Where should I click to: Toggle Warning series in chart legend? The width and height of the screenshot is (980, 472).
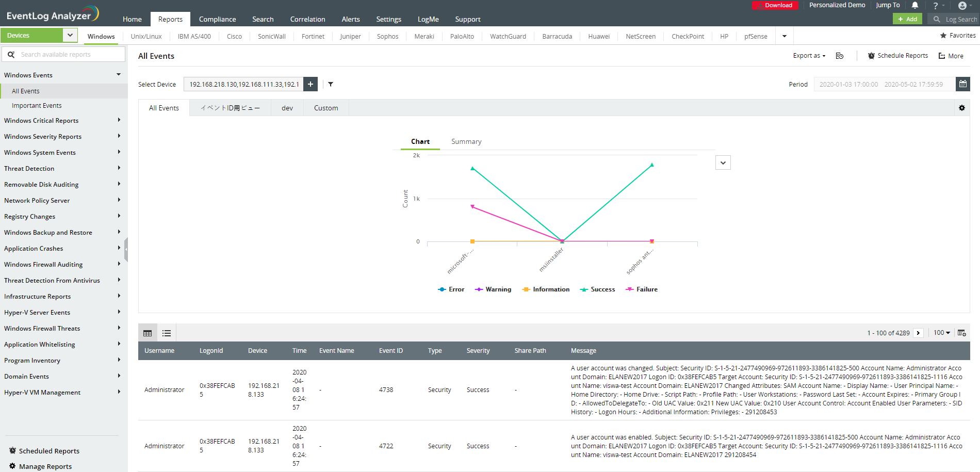493,289
